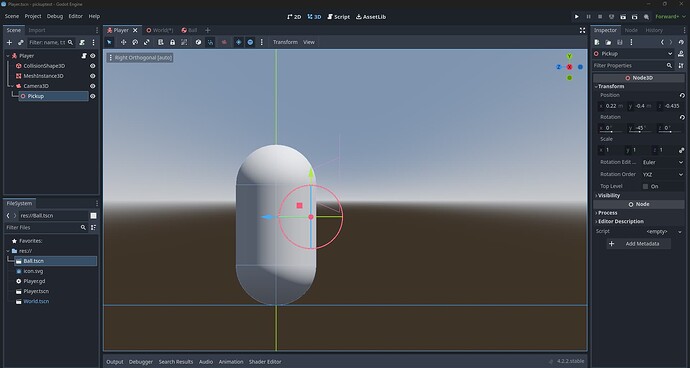This screenshot has height=368, width=690.
Task: Toggle preview environment icon
Action: pos(250,42)
